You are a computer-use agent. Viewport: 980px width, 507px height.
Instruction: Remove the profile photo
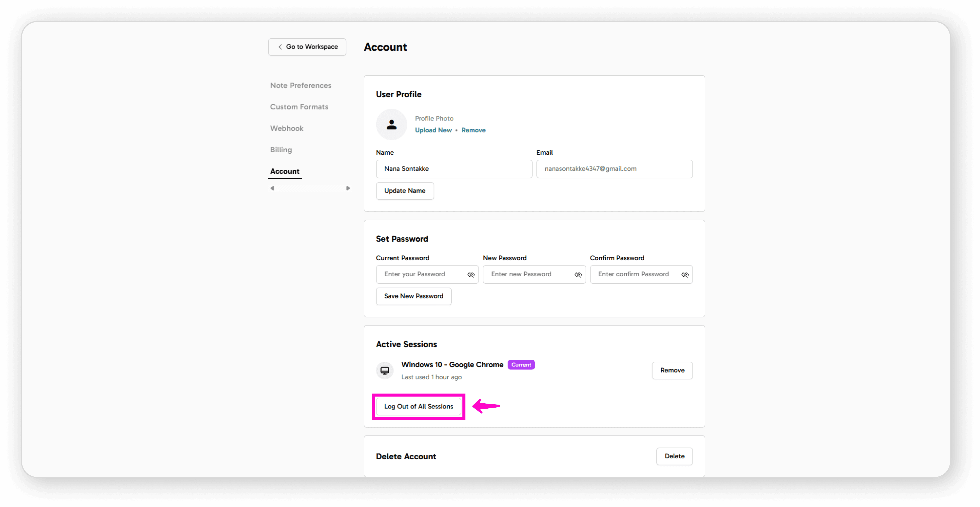(x=473, y=130)
